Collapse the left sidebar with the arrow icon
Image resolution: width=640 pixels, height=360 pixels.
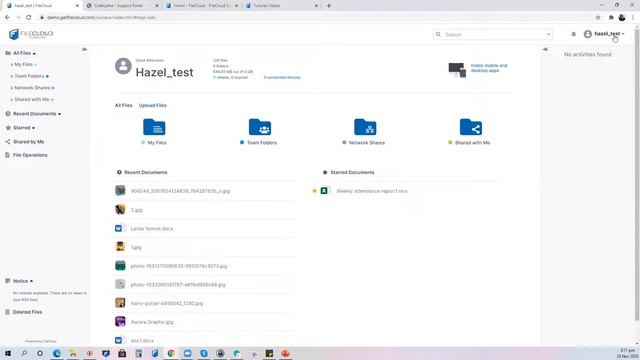click(84, 49)
